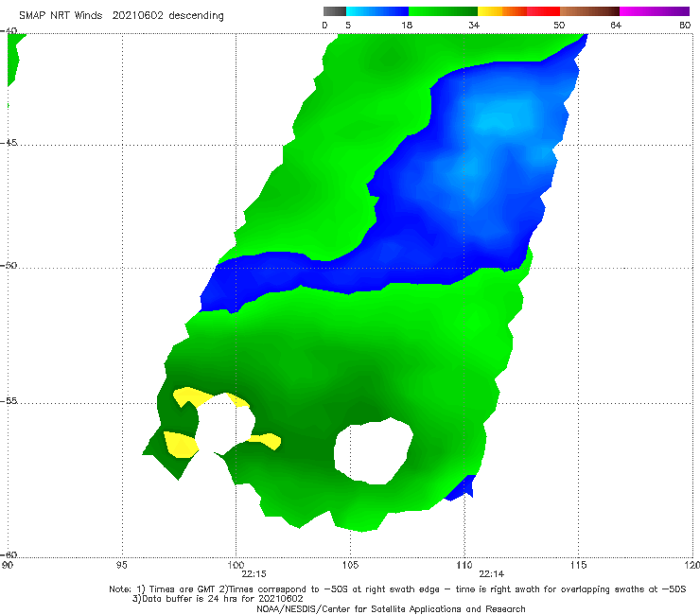Click the latitude label '-55'
The width and height of the screenshot is (700, 615).
coord(9,400)
